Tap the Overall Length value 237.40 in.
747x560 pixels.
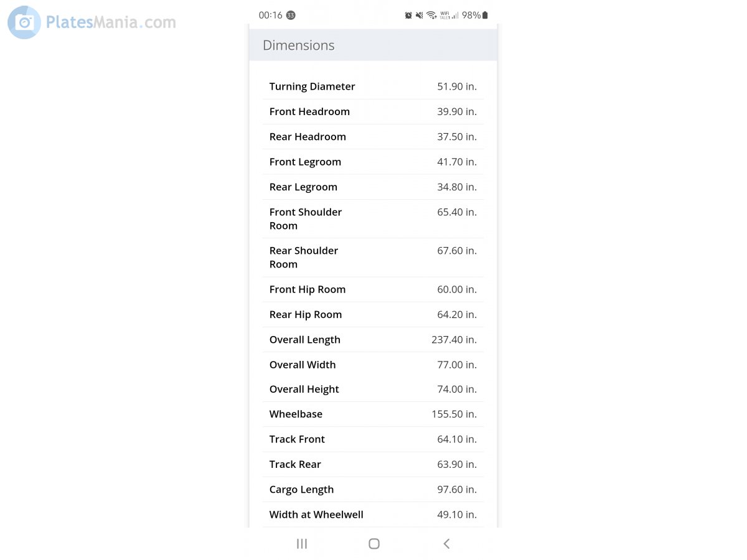[454, 340]
